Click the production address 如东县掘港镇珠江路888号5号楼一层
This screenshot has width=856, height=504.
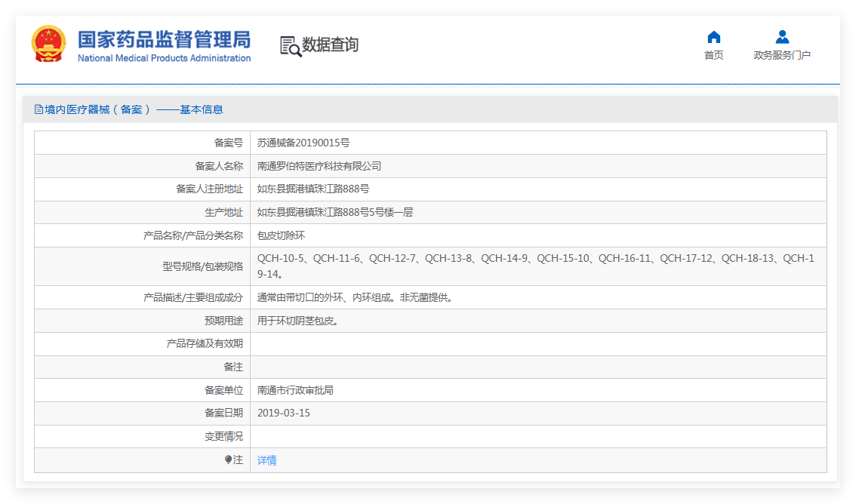[334, 212]
